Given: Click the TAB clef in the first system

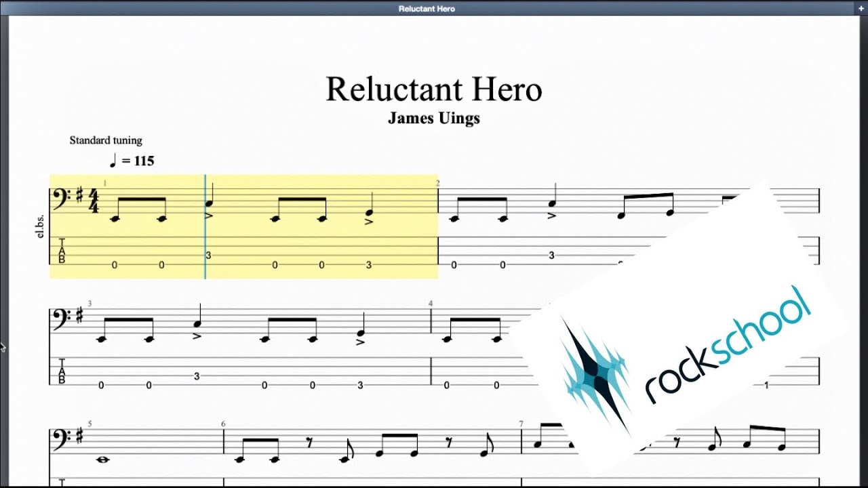Looking at the screenshot, I should 62,250.
